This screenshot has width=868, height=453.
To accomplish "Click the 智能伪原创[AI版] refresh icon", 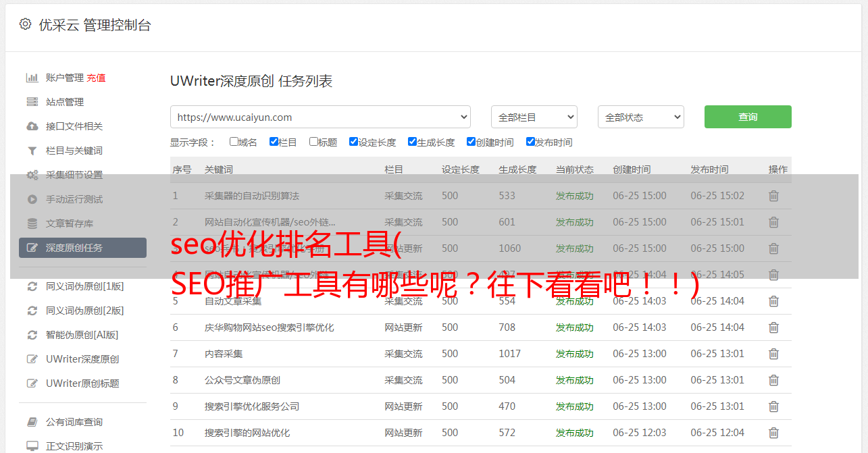I will tap(32, 335).
